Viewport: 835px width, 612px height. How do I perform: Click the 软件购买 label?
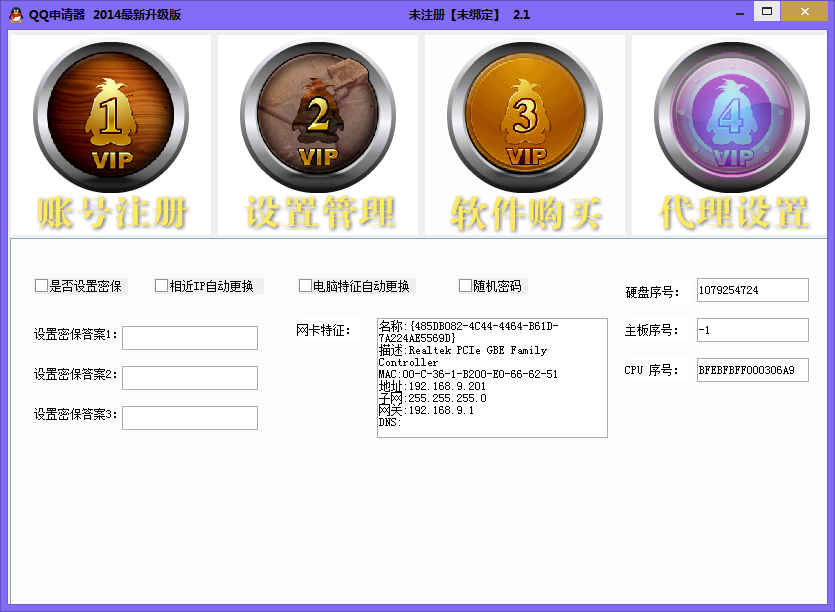(x=524, y=209)
